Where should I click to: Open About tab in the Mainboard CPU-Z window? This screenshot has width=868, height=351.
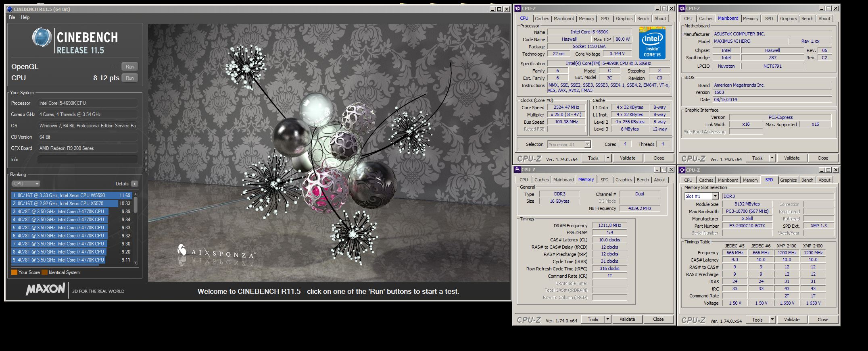[x=824, y=19]
